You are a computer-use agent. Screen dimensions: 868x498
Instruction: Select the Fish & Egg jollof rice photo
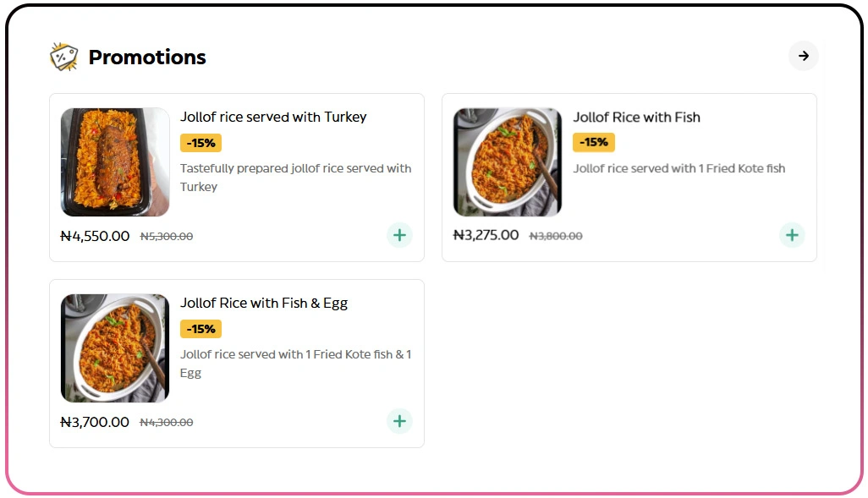(114, 348)
